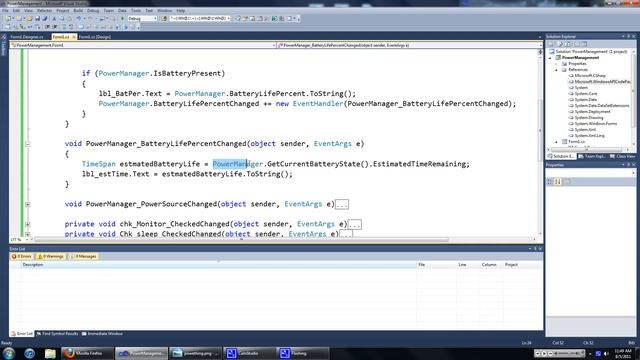
Task: Click the Project column header in Error List
Action: (522, 265)
